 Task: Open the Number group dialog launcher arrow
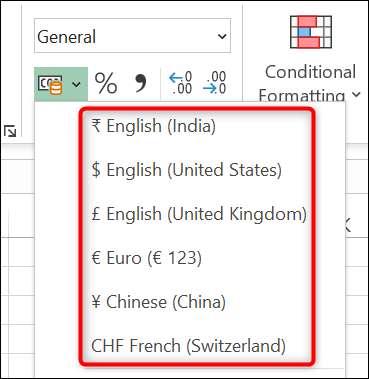10,131
